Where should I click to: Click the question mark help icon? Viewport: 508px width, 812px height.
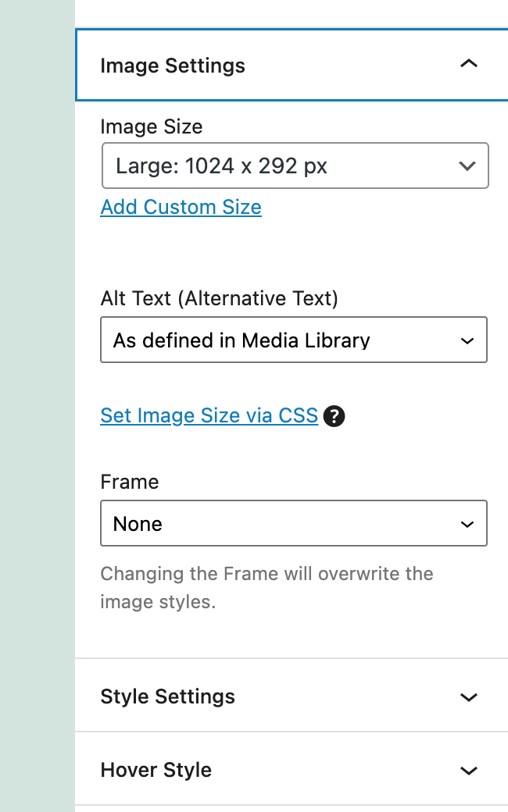[x=334, y=416]
